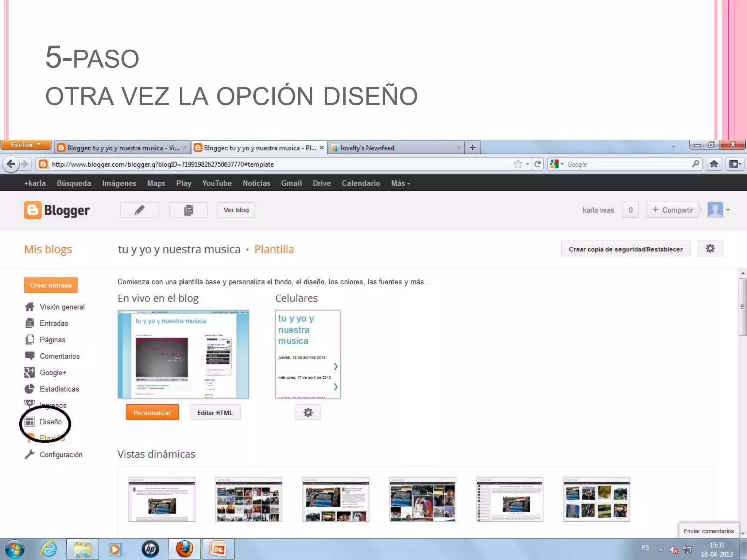Open Windows Explorer folder on taskbar
This screenshot has height=560, width=747.
point(82,549)
